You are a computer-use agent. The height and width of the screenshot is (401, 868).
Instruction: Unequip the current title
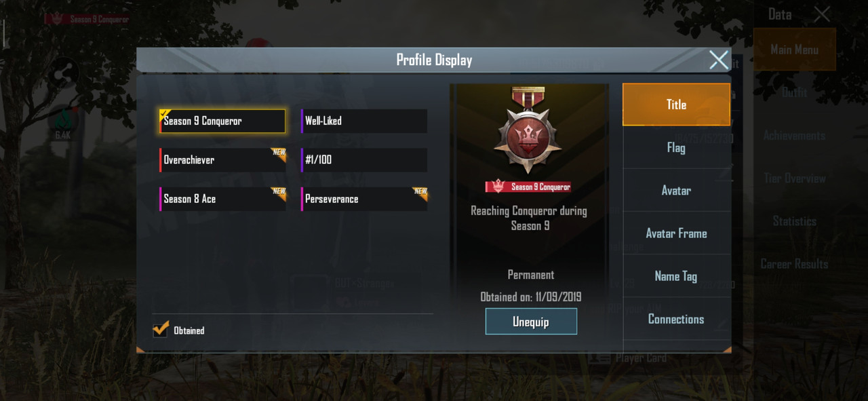coord(531,322)
